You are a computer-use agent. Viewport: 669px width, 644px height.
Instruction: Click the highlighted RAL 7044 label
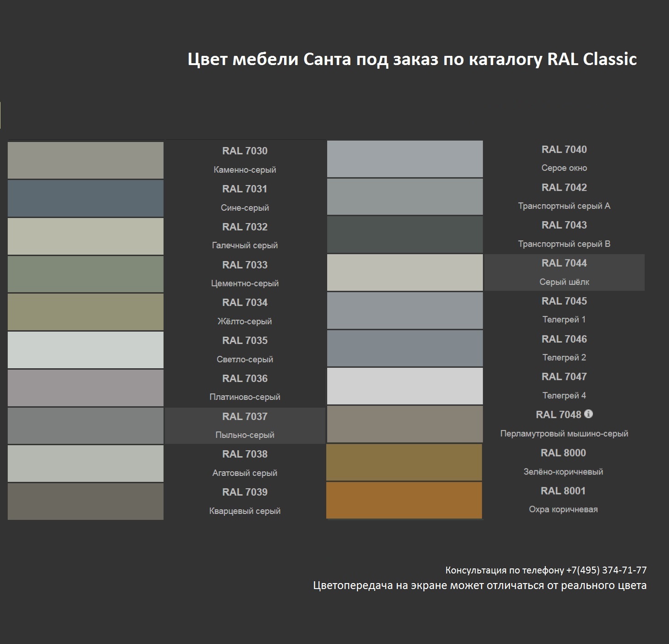[x=564, y=263]
